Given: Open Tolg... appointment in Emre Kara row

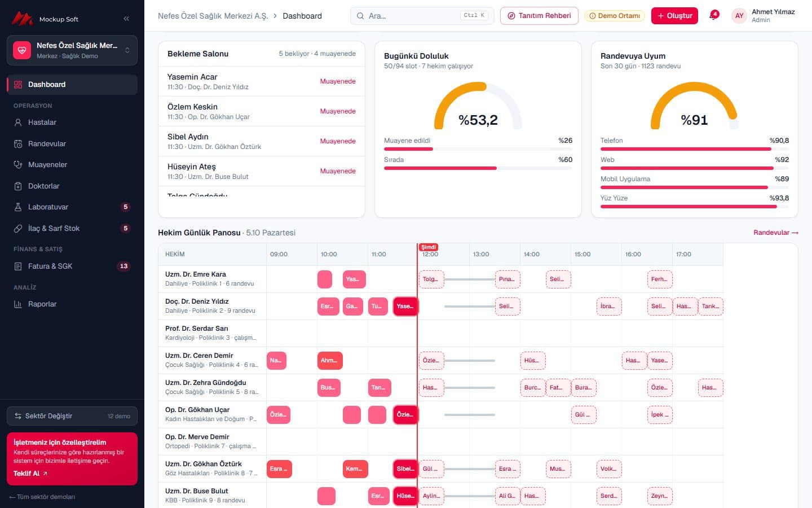Looking at the screenshot, I should 431,279.
